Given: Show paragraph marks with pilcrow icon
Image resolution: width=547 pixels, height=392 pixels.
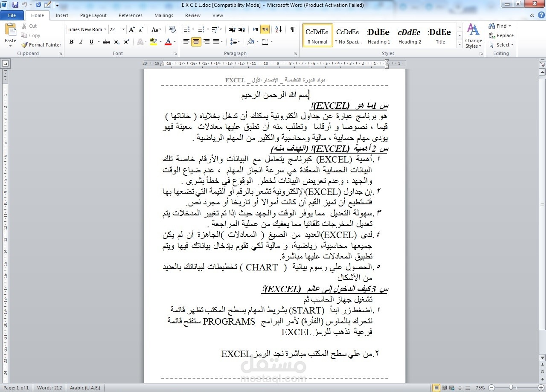Looking at the screenshot, I should coord(292,29).
